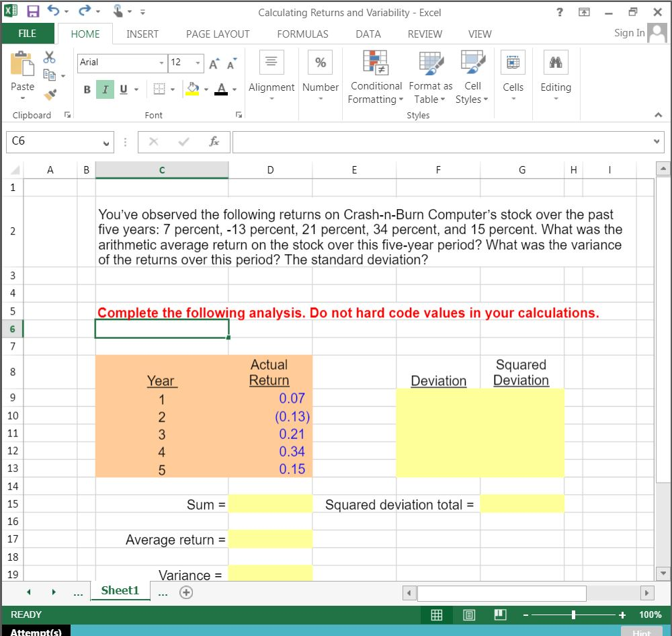Toggle Normal view from the status bar
The width and height of the screenshot is (672, 636).
coord(437,614)
